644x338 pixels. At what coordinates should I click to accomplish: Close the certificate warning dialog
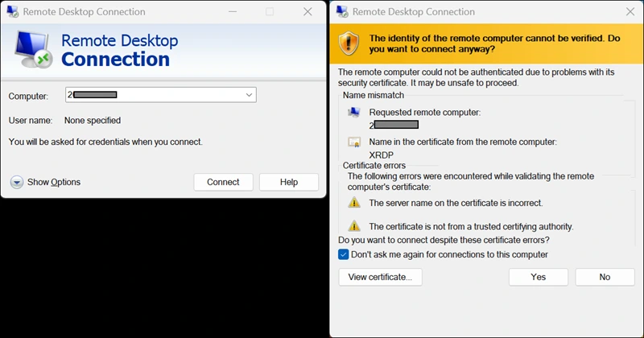tap(630, 11)
